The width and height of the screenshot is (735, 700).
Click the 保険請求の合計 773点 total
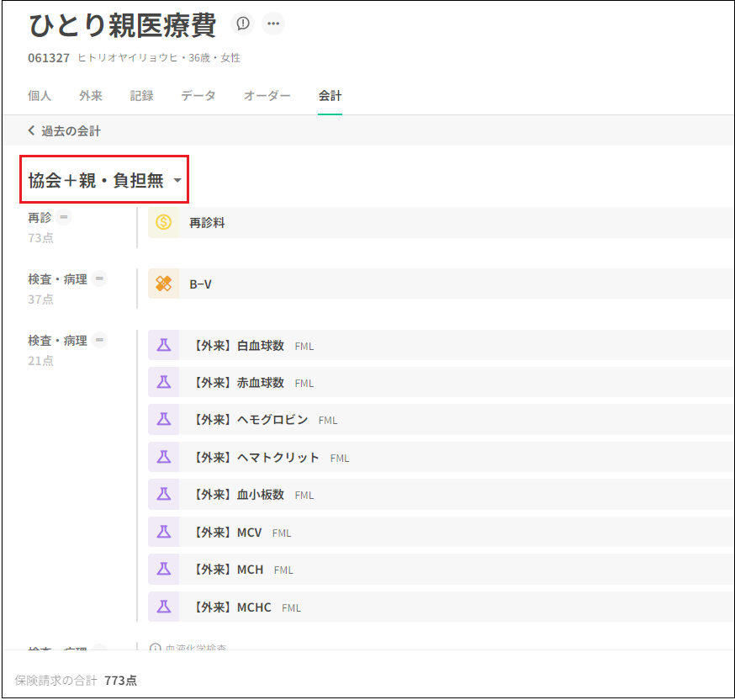[76, 680]
